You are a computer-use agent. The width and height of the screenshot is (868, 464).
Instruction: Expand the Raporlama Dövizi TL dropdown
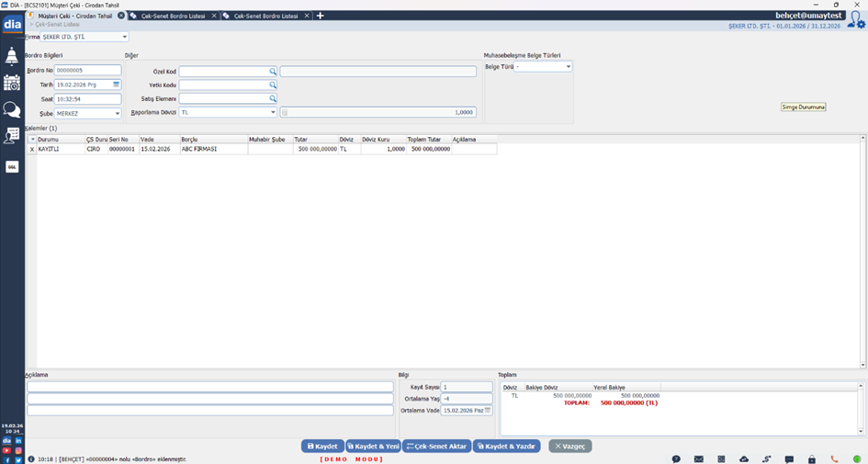(x=273, y=112)
